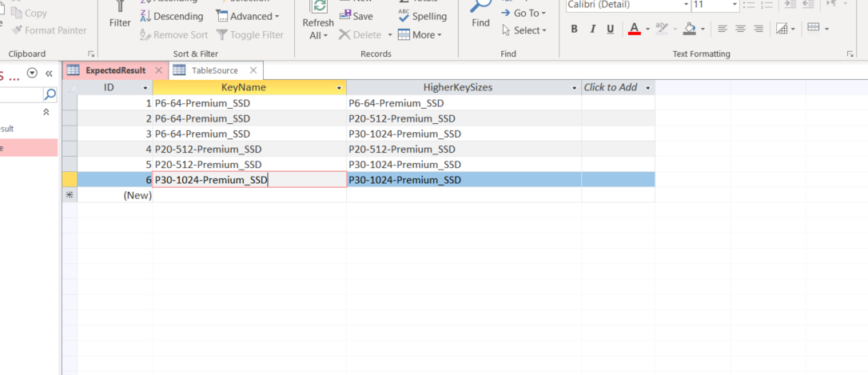The width and height of the screenshot is (868, 375).
Task: Open the navigation pane options circle arrow
Action: (32, 73)
